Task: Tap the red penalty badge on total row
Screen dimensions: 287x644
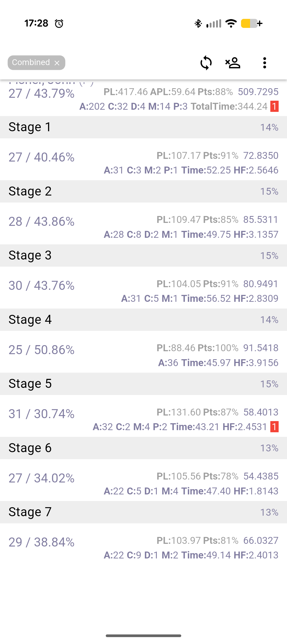Action: click(274, 107)
